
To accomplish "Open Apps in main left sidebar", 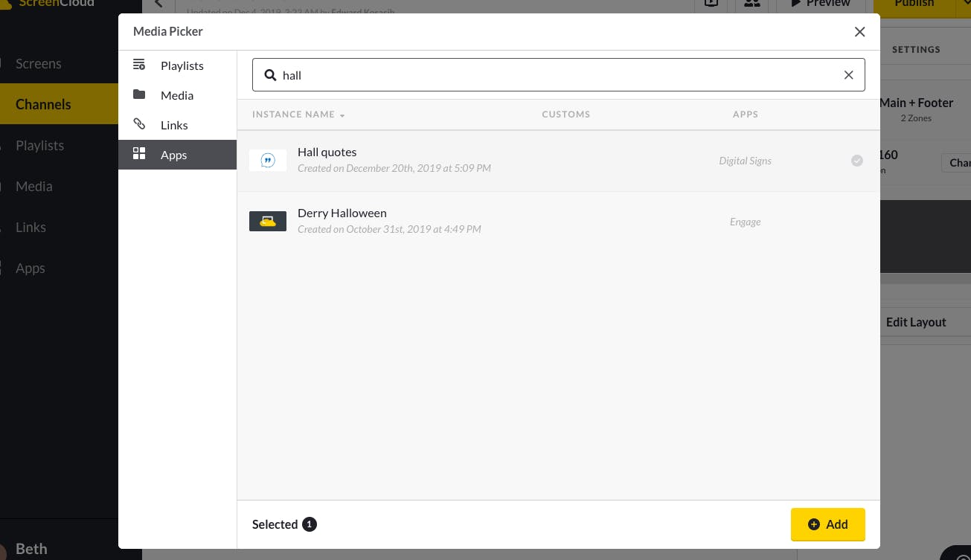I will point(31,268).
